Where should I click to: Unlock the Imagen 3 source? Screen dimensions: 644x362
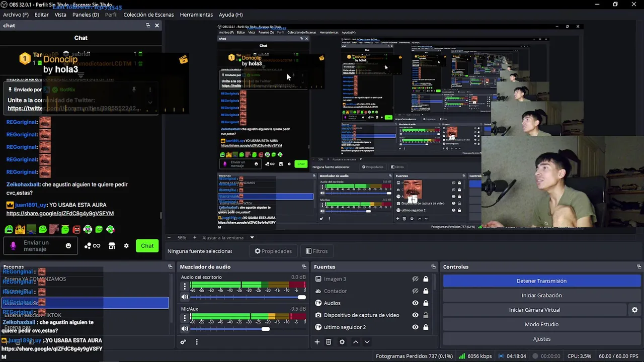coord(426,279)
